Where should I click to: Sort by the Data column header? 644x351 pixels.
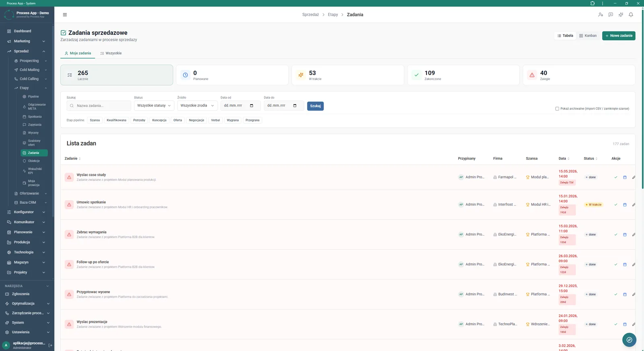(x=564, y=158)
